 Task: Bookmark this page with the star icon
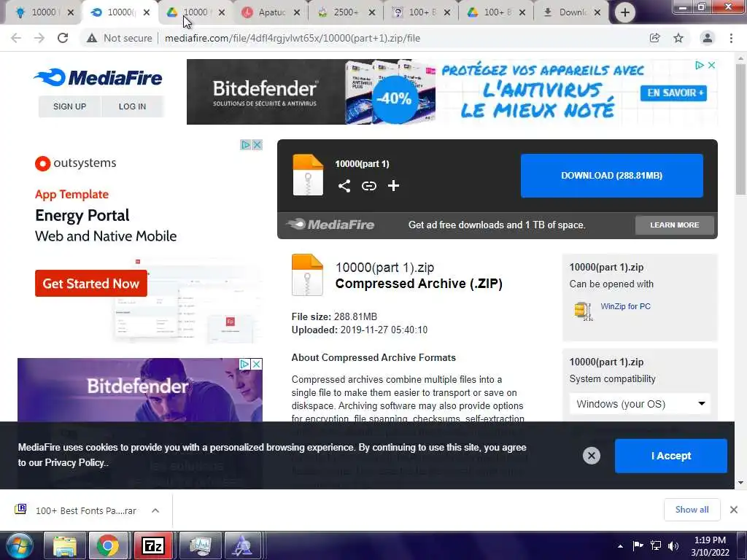click(678, 38)
